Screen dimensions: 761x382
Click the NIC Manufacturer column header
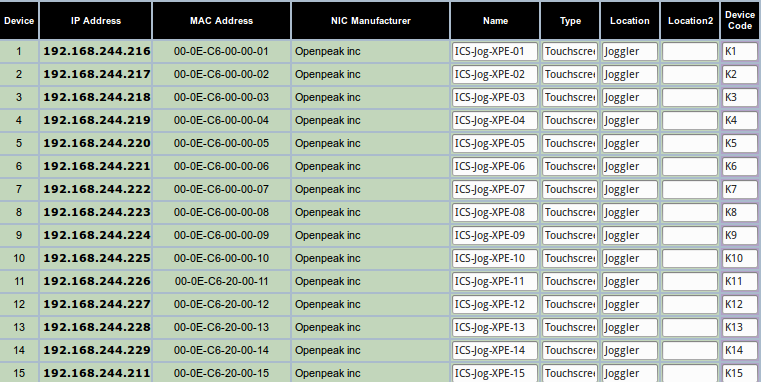coord(371,21)
